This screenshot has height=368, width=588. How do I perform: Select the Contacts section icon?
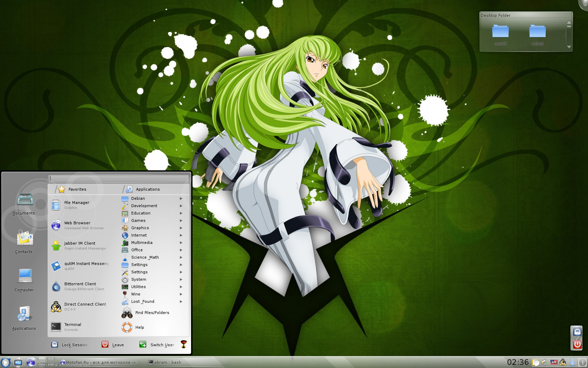click(x=25, y=238)
